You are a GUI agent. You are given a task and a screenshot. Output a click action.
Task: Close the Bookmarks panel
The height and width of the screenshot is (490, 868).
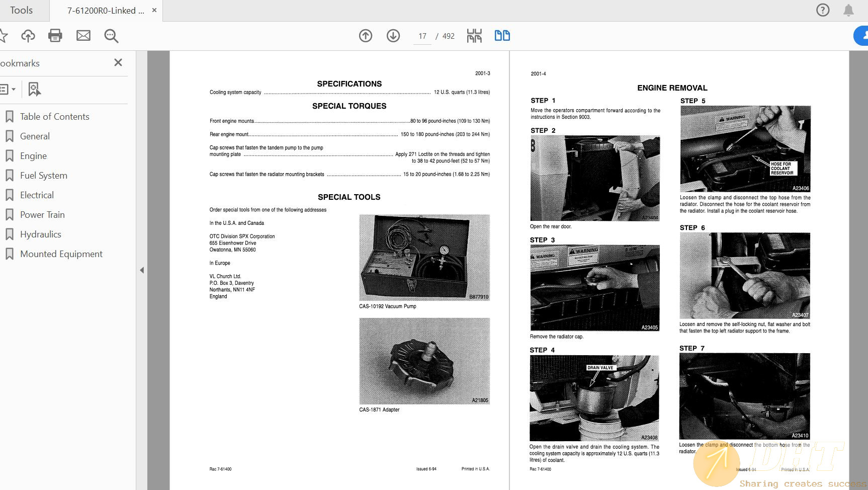tap(118, 62)
